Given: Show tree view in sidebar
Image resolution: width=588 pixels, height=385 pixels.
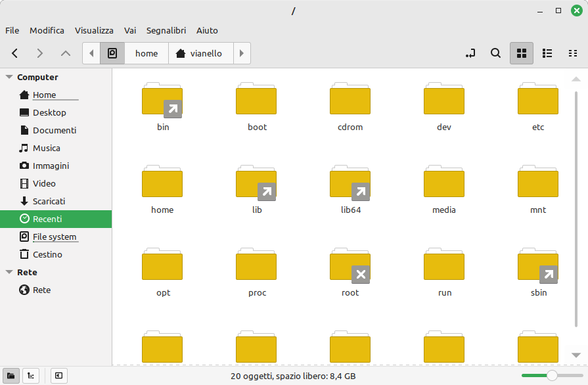Looking at the screenshot, I should (31, 376).
